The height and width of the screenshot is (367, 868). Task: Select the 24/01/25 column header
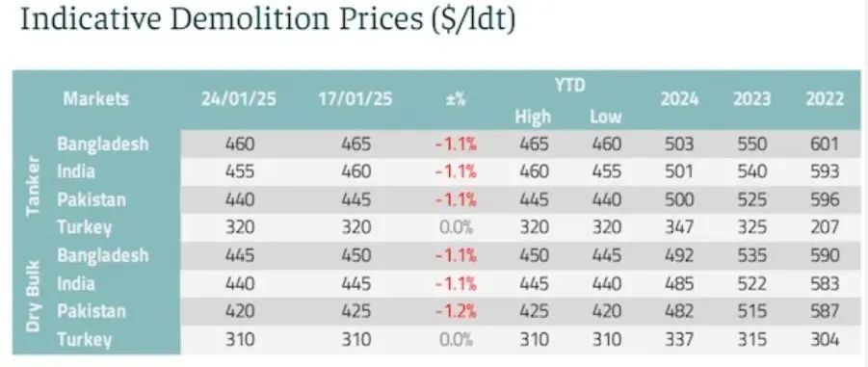[x=239, y=99]
